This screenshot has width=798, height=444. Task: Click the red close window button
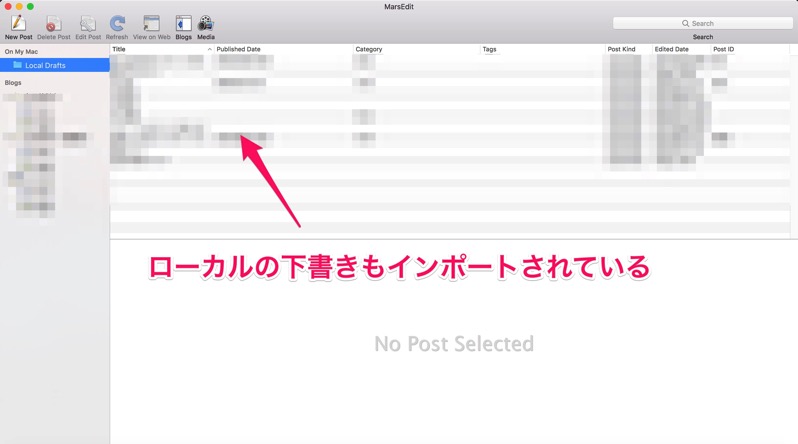[8, 6]
